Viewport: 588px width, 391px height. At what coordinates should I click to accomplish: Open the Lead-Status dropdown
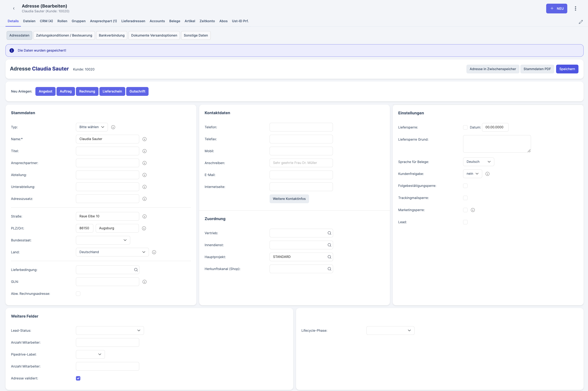pos(110,330)
